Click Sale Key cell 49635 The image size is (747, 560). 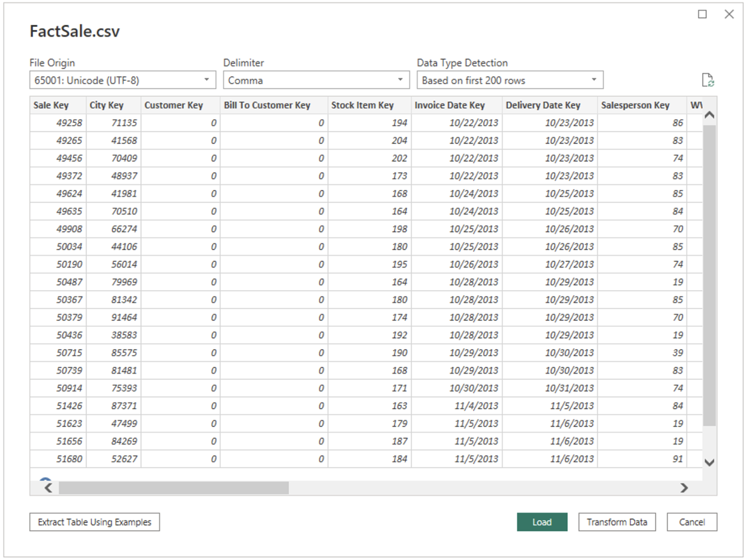[x=58, y=211]
